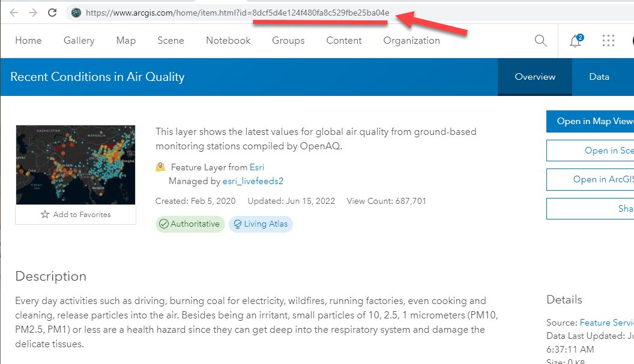Click the Feature Layer type icon
The image size is (634, 364).
pos(160,167)
